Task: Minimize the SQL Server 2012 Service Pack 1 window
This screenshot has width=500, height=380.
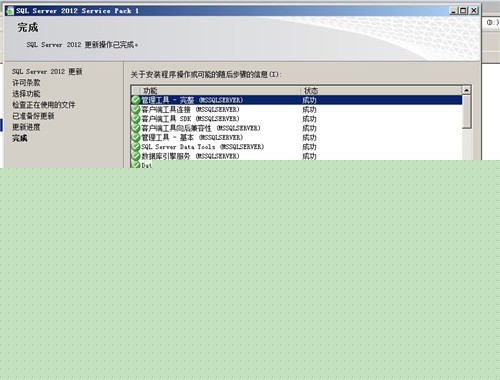Action: pyautogui.click(x=453, y=11)
